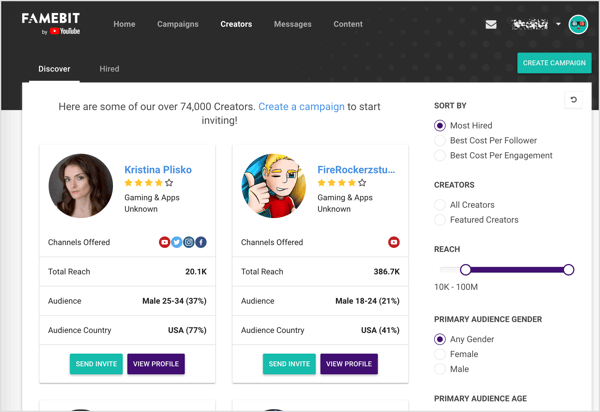Click 'USA (41%)' audience country value

[380, 330]
